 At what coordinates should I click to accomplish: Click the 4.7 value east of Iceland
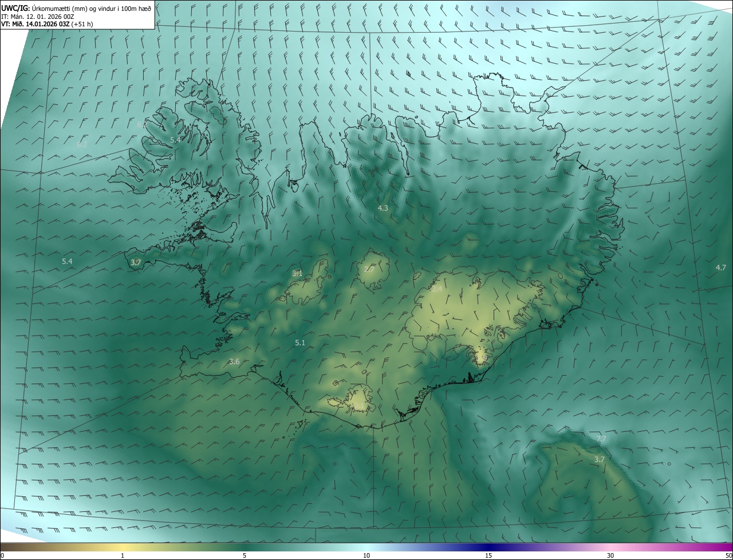coord(721,268)
